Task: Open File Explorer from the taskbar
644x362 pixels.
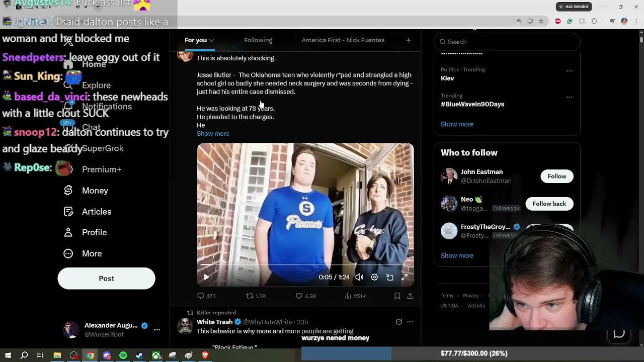Action: point(57,355)
